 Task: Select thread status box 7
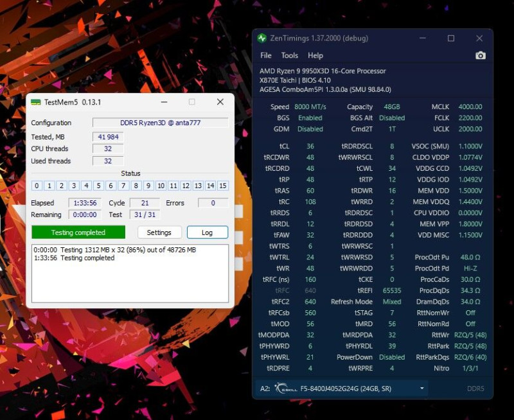pos(123,186)
